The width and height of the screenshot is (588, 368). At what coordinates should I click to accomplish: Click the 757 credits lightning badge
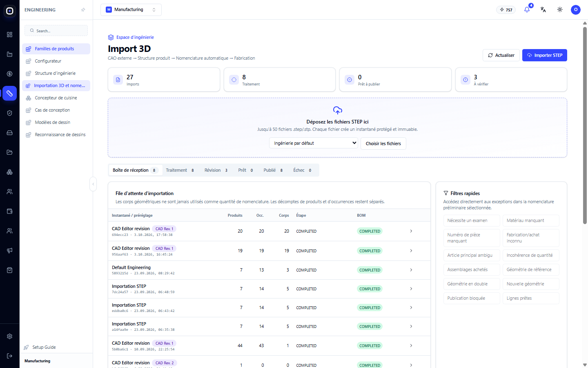[x=506, y=10]
